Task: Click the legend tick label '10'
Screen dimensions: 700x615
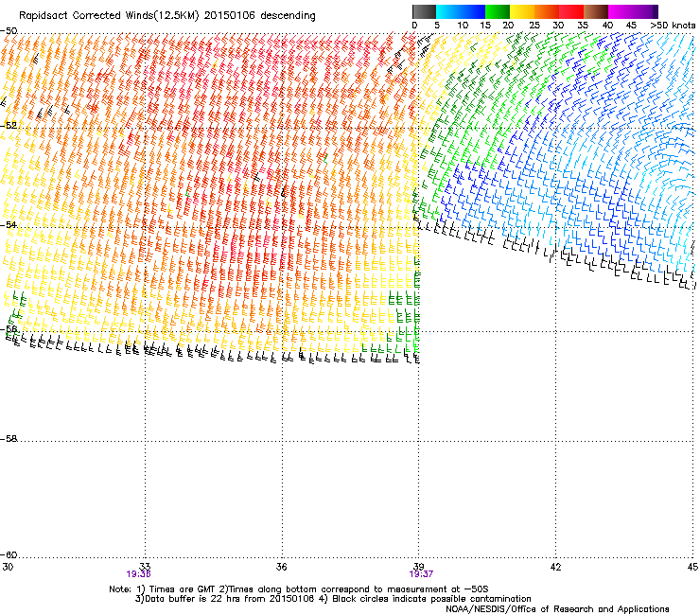Action: click(x=463, y=26)
